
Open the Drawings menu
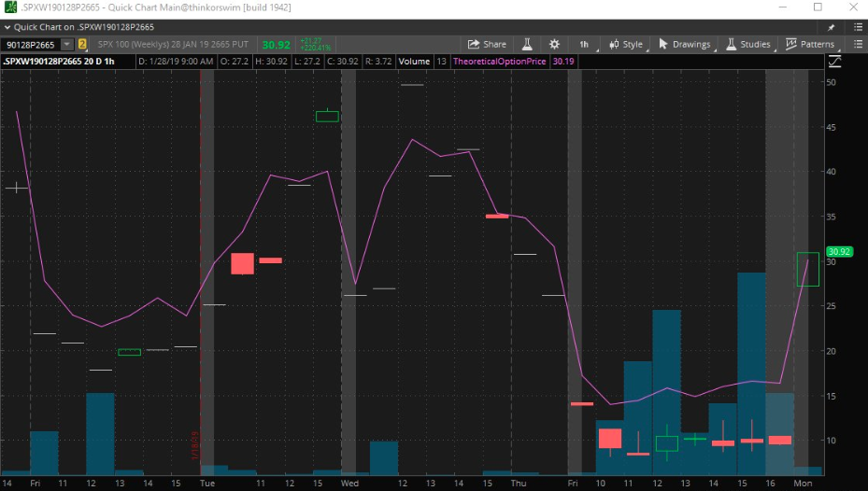[x=685, y=44]
